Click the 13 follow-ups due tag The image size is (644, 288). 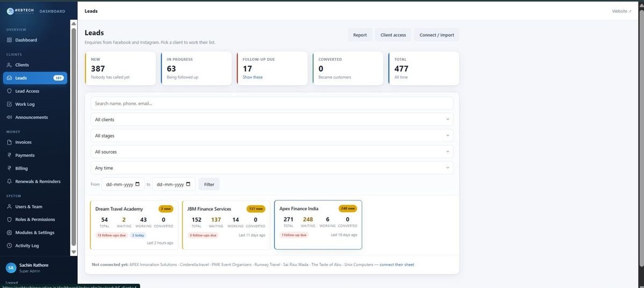(x=111, y=235)
